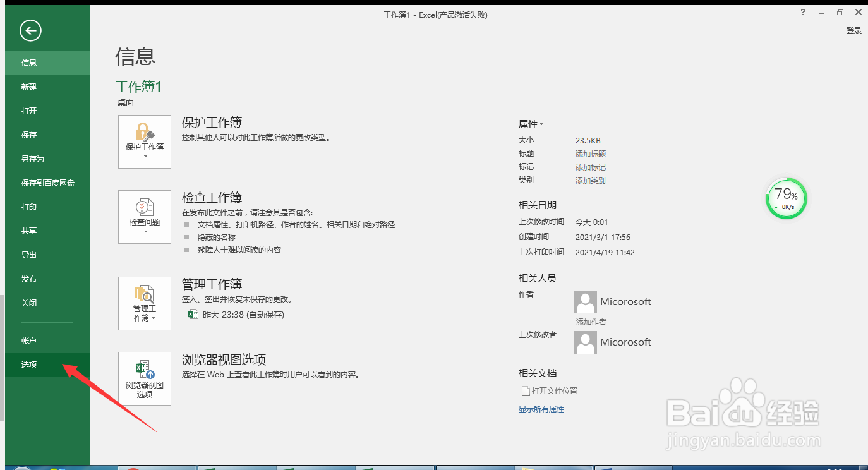Click the Browser View Options (浏览器视图选项) button
The height and width of the screenshot is (470, 868).
pyautogui.click(x=145, y=378)
